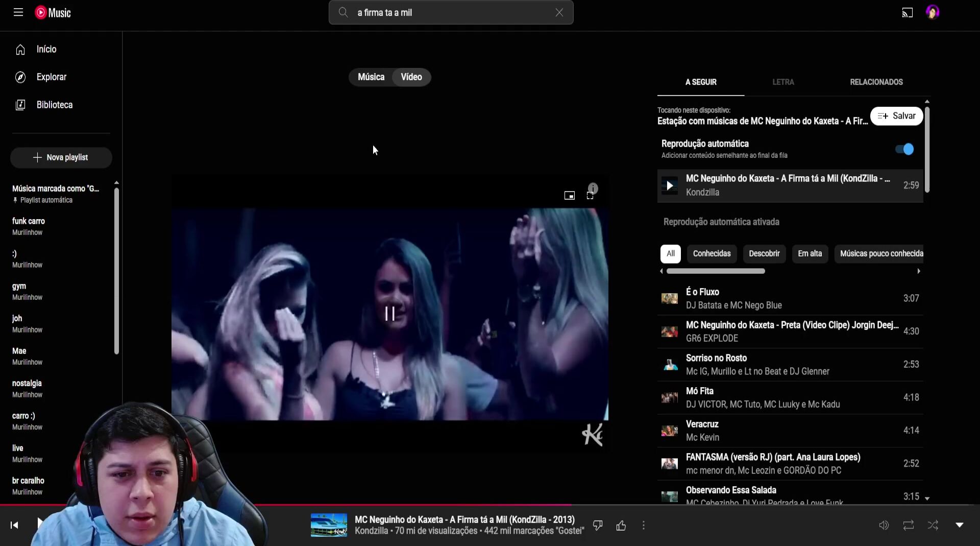Go to Início in the sidebar
The image size is (980, 546).
pyautogui.click(x=61, y=50)
